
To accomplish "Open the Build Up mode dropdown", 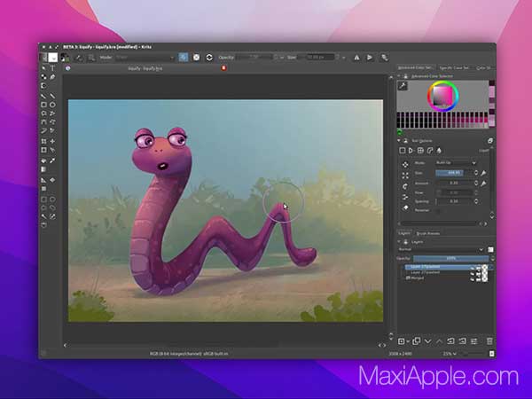I will click(456, 163).
